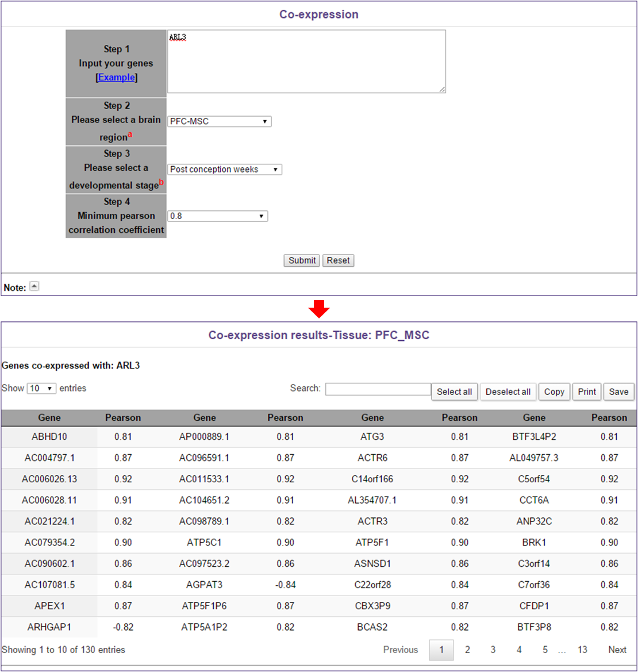Sort by the first Pearson column header
This screenshot has width=638, height=672.
tap(123, 418)
